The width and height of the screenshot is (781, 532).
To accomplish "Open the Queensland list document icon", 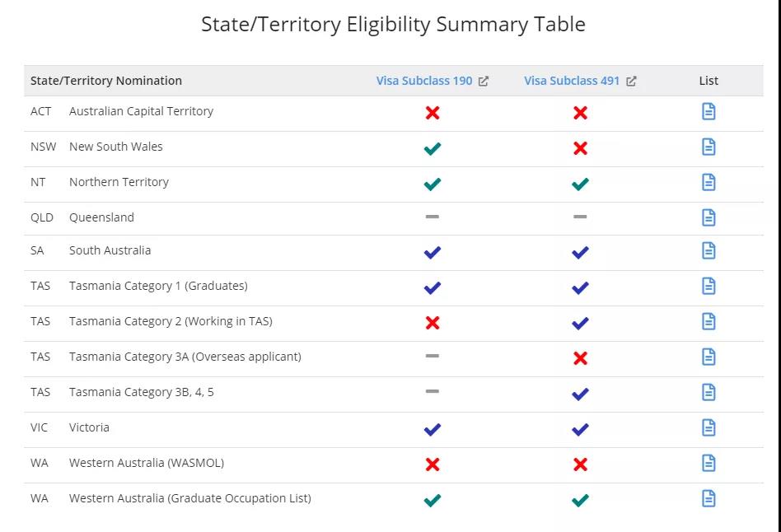I will pyautogui.click(x=709, y=217).
